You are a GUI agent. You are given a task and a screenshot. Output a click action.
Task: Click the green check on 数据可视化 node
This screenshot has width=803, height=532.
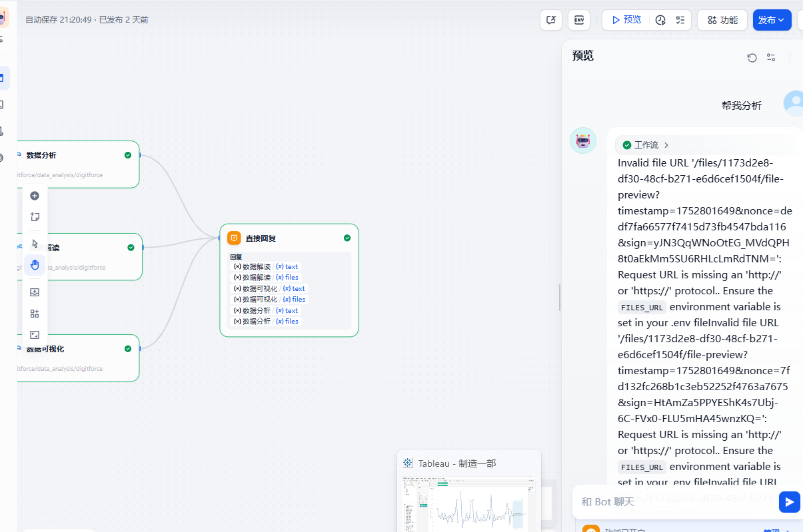pos(128,349)
